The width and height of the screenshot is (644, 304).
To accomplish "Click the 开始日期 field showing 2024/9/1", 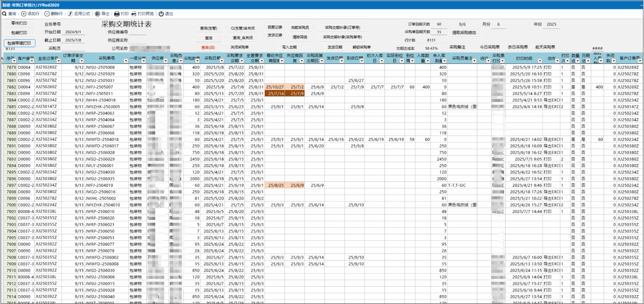I will tap(73, 32).
